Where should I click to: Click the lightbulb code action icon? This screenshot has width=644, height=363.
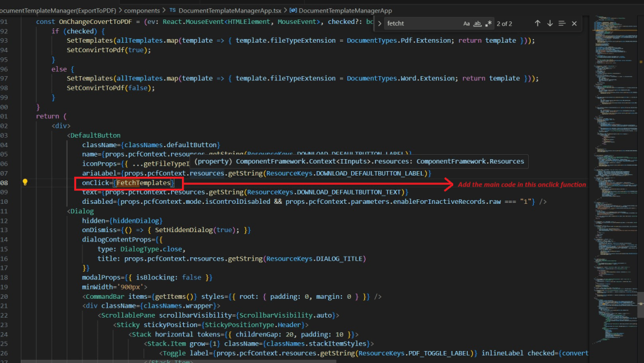pyautogui.click(x=25, y=182)
